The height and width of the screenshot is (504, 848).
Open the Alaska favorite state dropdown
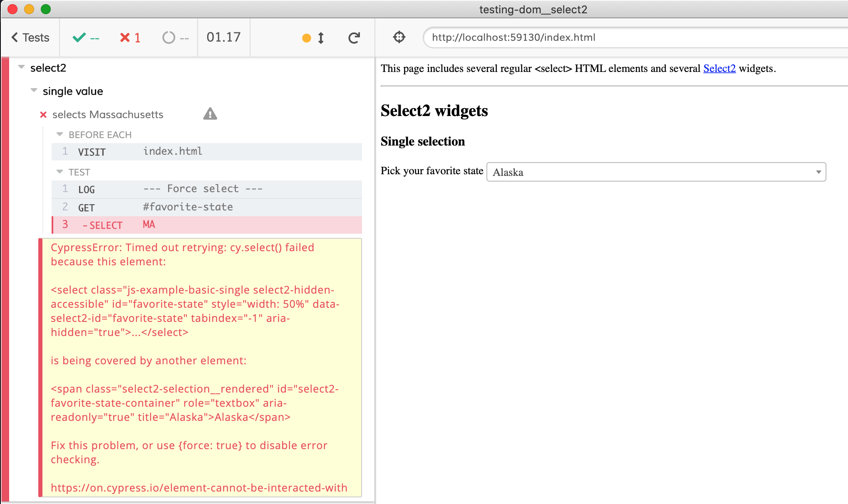click(656, 172)
